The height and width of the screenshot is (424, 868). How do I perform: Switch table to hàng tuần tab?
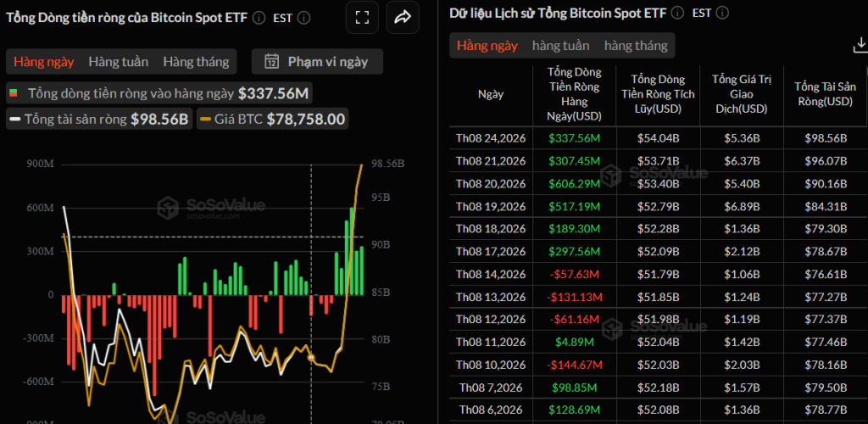coord(561,46)
